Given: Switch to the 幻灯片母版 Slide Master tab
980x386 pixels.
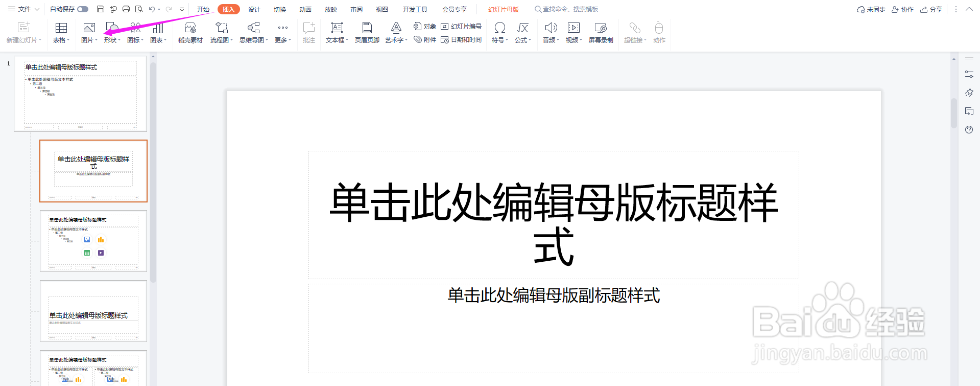Looking at the screenshot, I should pos(504,9).
